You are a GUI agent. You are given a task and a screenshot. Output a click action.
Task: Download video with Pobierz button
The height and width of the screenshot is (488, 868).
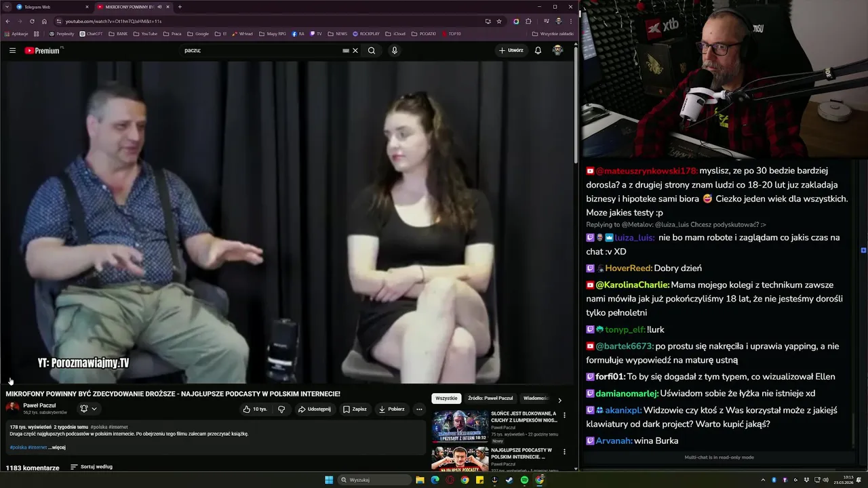coord(392,409)
